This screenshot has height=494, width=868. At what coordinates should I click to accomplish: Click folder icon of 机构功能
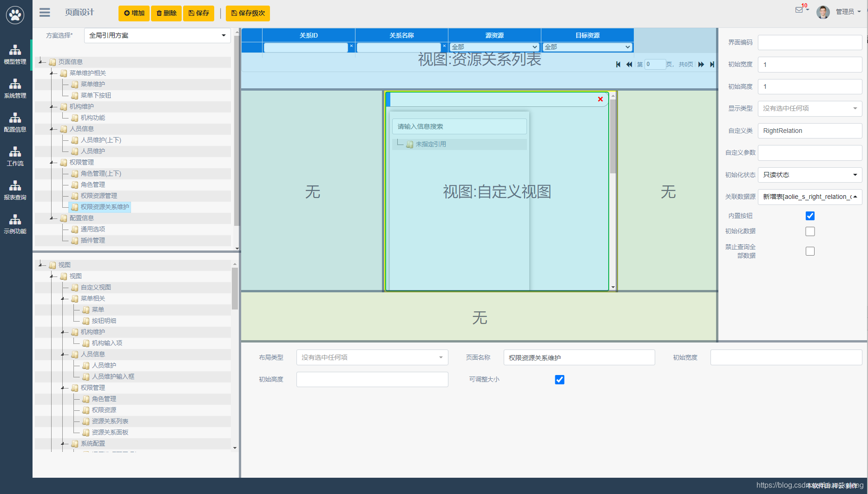(75, 118)
